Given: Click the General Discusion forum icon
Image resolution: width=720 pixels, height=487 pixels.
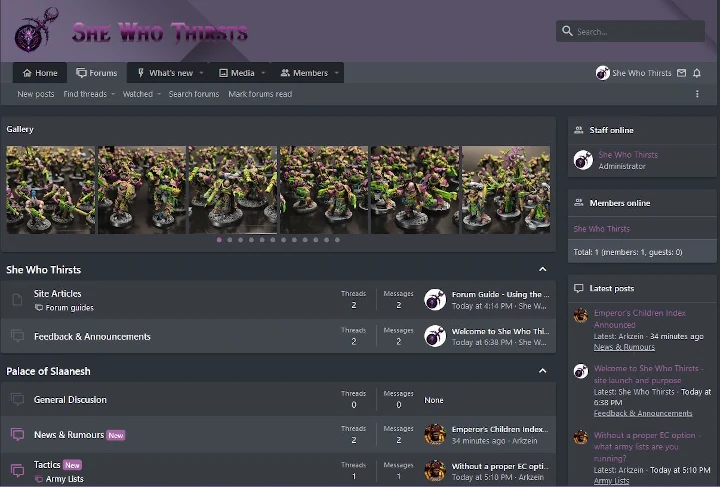Looking at the screenshot, I should point(17,399).
